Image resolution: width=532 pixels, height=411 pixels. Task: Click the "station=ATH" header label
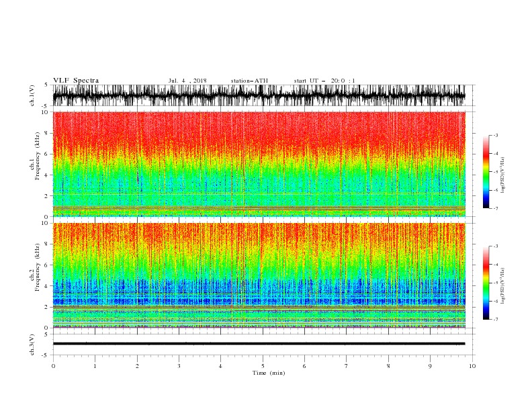pyautogui.click(x=249, y=81)
